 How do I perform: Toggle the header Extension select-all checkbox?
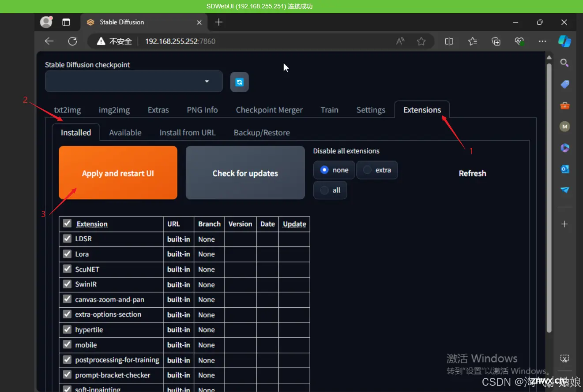click(67, 223)
